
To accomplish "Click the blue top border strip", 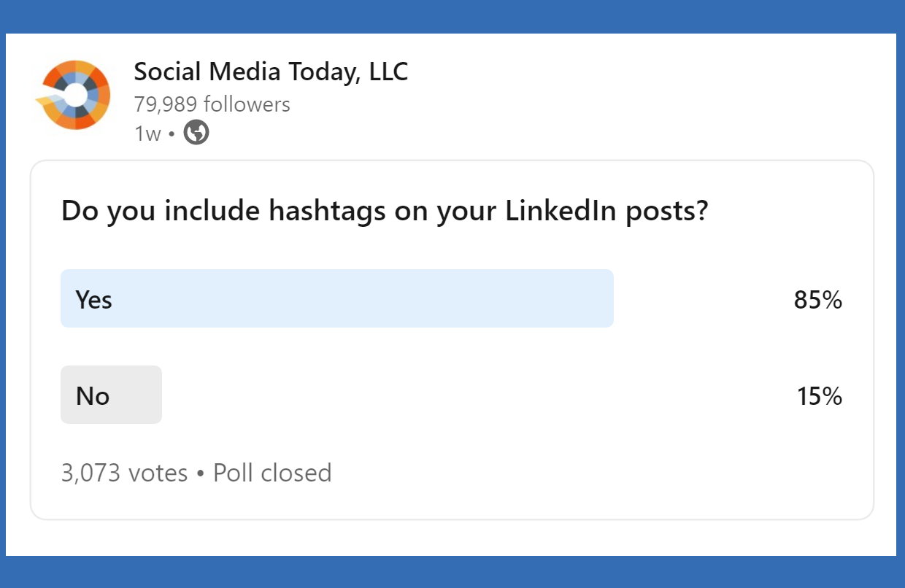I will click(x=452, y=16).
